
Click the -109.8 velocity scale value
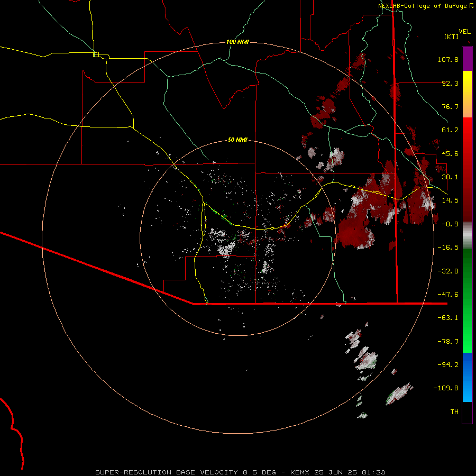(x=446, y=388)
